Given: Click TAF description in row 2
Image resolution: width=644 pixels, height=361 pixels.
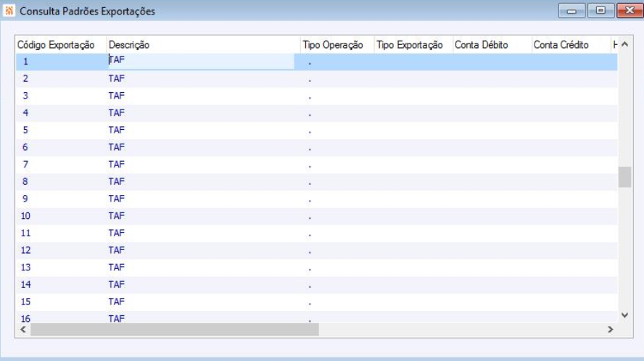Looking at the screenshot, I should pos(117,78).
